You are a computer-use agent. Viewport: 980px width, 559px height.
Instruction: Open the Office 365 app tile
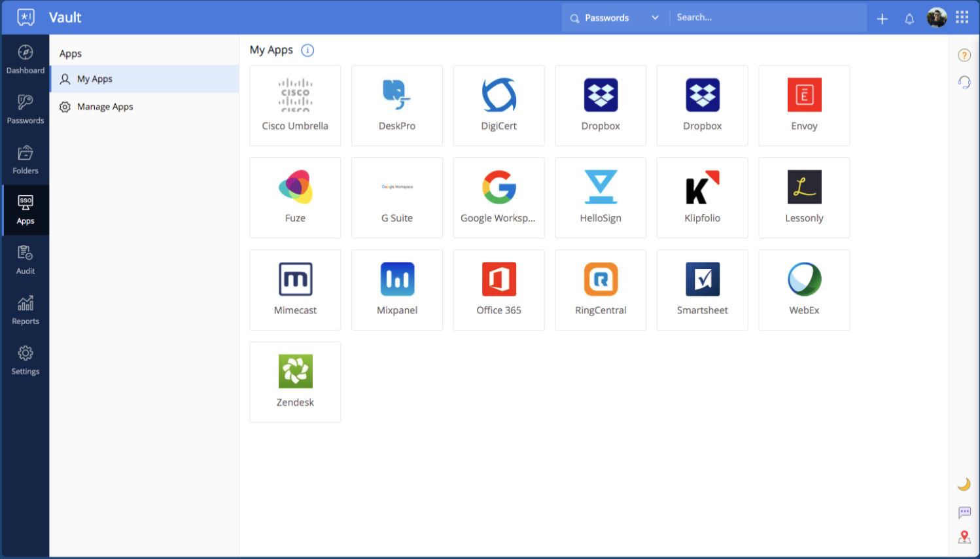499,290
